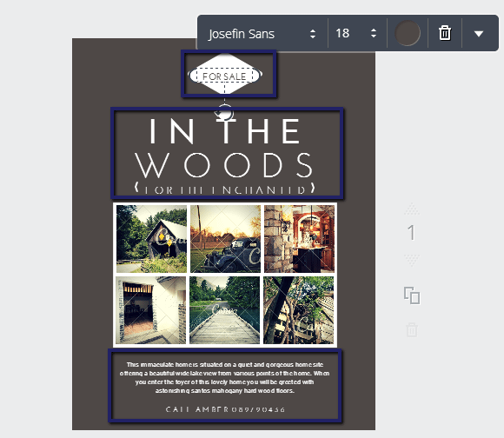The width and height of the screenshot is (504, 438).
Task: Select the white garage doorway photo
Action: pos(150,310)
